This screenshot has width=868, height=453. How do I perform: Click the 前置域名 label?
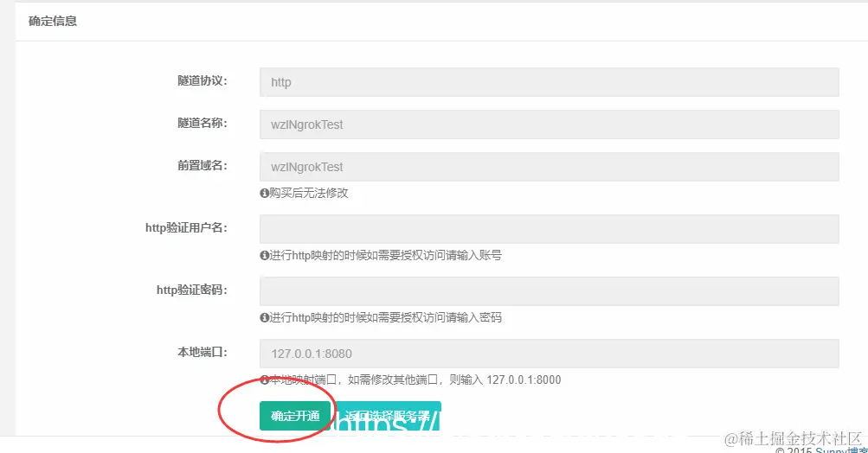pos(202,165)
